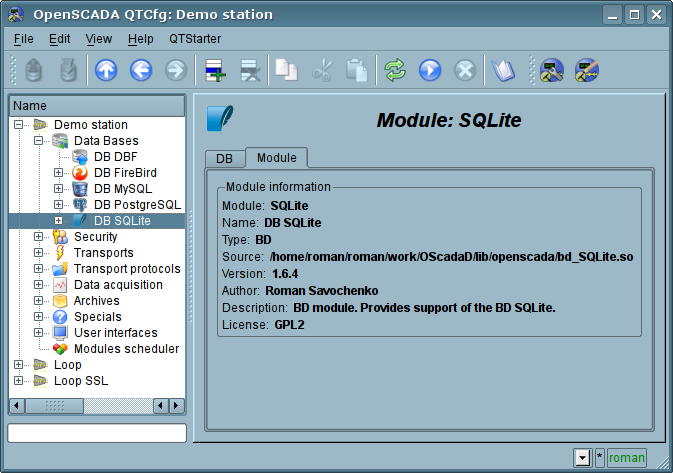
Task: Refresh the page with green arrows icon
Action: [x=395, y=70]
